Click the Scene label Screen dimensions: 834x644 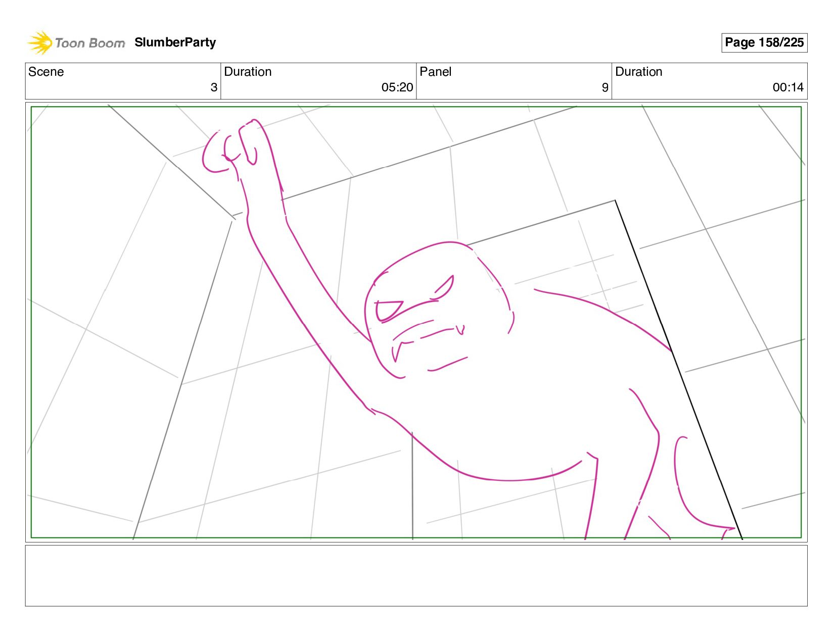pyautogui.click(x=46, y=72)
